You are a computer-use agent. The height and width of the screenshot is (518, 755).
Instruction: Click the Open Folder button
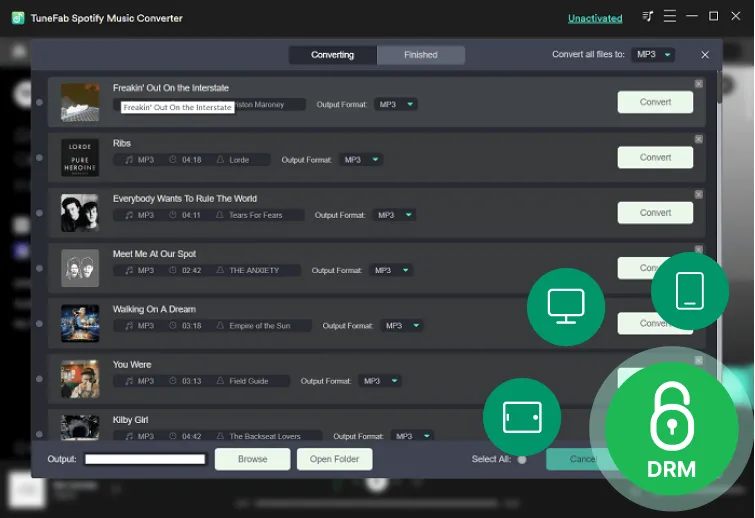[x=334, y=459]
